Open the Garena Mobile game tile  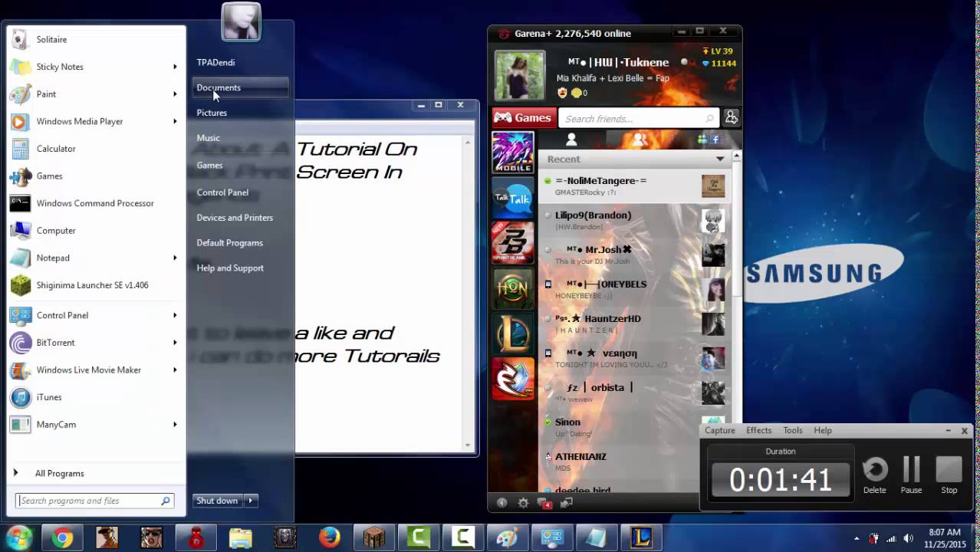(x=513, y=153)
